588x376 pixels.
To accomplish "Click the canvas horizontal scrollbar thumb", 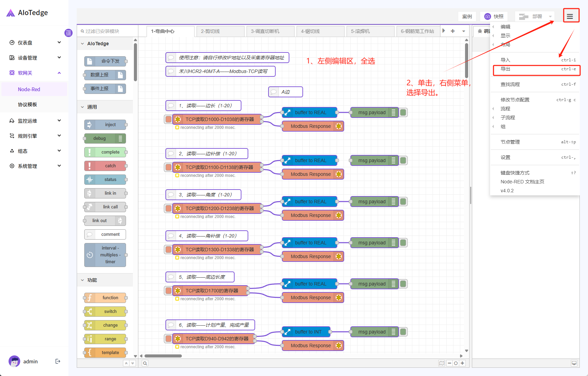I will coord(163,356).
